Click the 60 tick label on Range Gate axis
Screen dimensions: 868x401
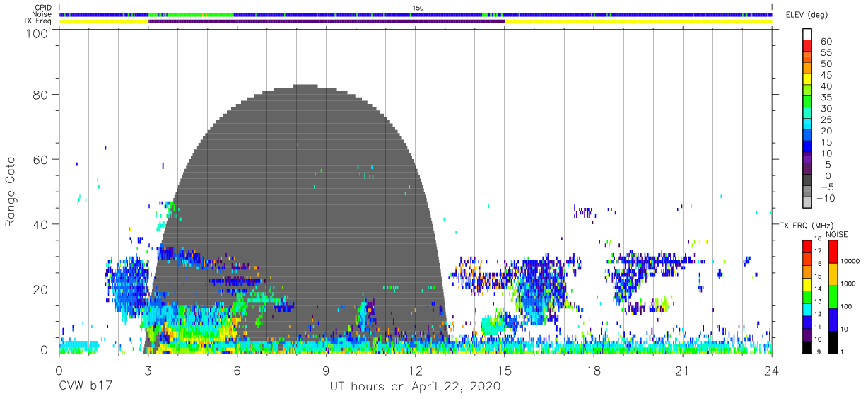pyautogui.click(x=40, y=160)
